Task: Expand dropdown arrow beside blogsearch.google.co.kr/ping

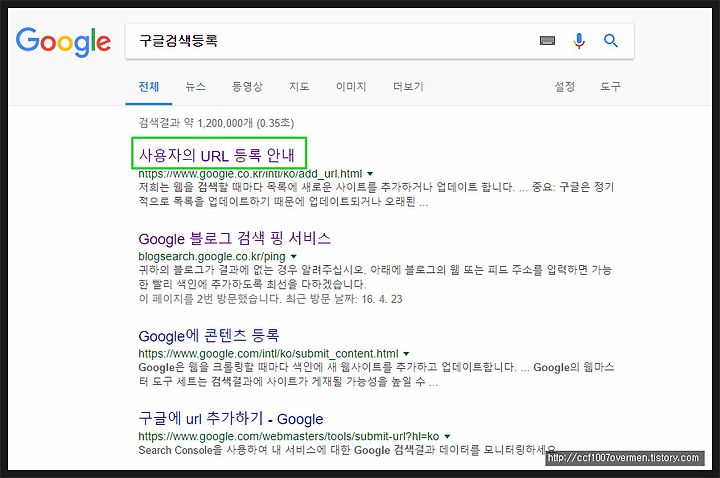Action: tap(293, 256)
